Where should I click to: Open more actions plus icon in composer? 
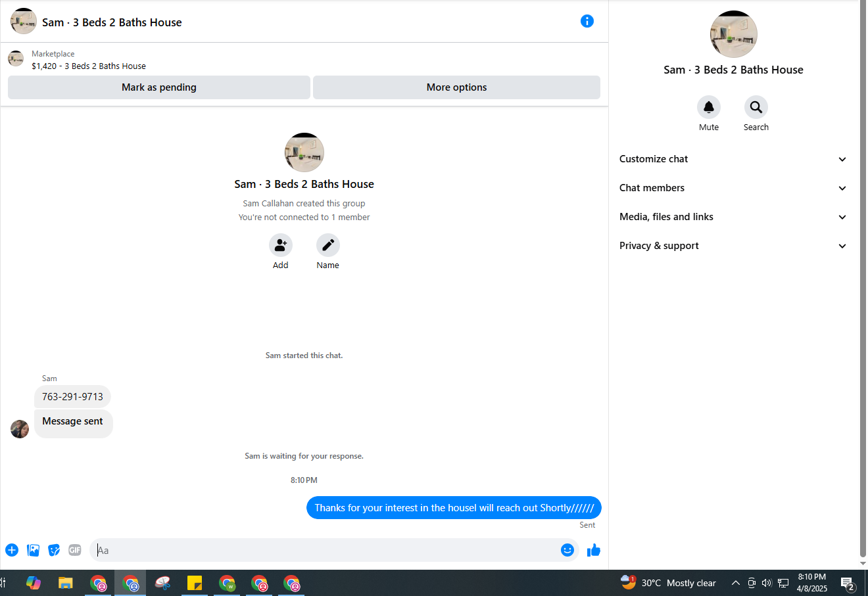(x=12, y=550)
